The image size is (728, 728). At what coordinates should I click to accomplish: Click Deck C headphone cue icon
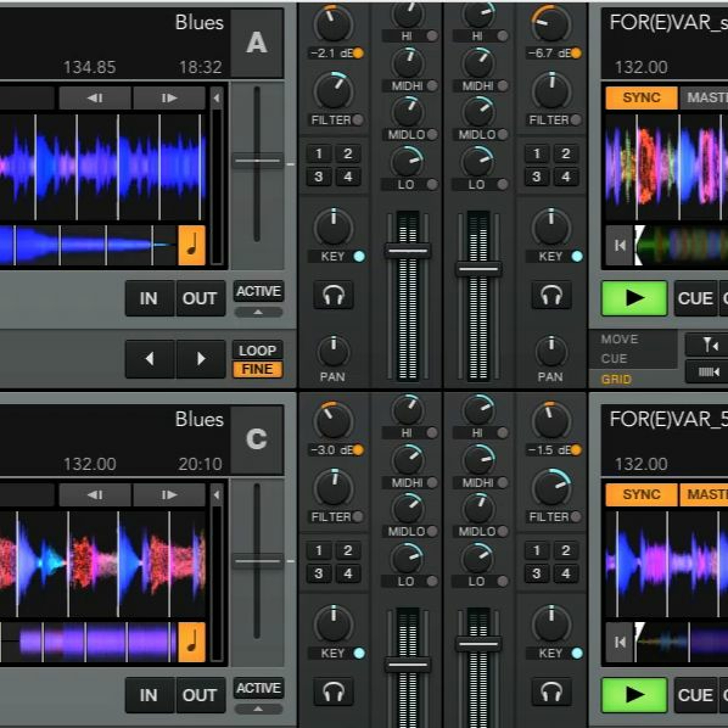pyautogui.click(x=333, y=691)
